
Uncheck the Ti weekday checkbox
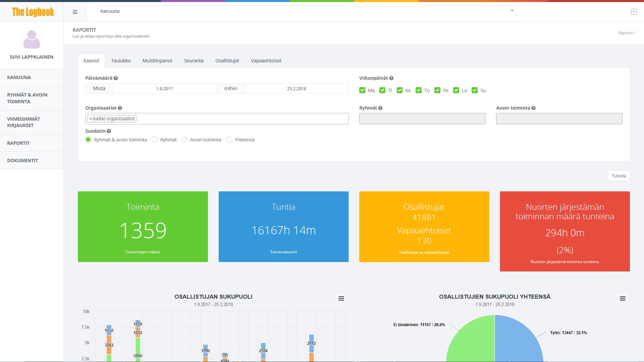(382, 90)
